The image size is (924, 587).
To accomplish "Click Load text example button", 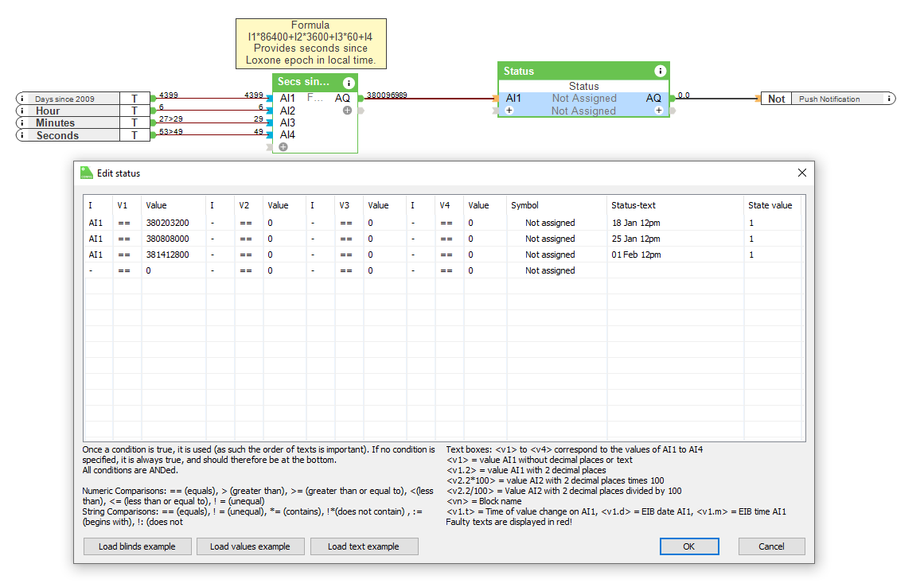I will (x=364, y=546).
